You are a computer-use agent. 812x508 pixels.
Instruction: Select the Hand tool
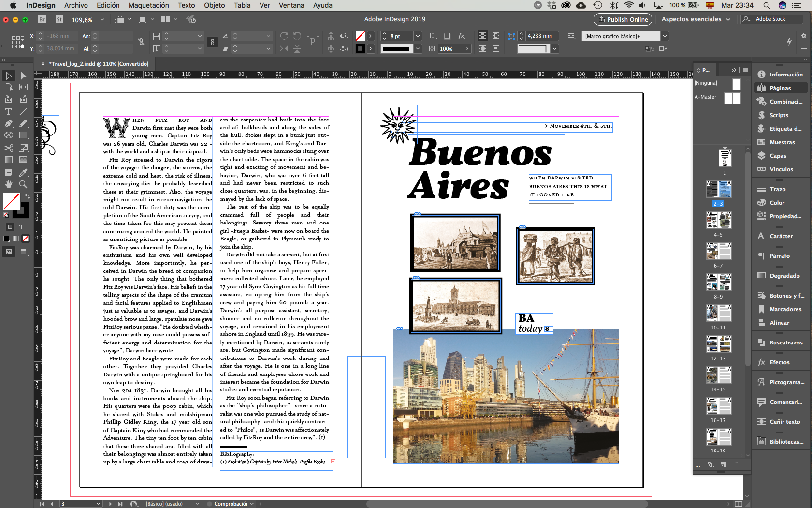(x=9, y=184)
